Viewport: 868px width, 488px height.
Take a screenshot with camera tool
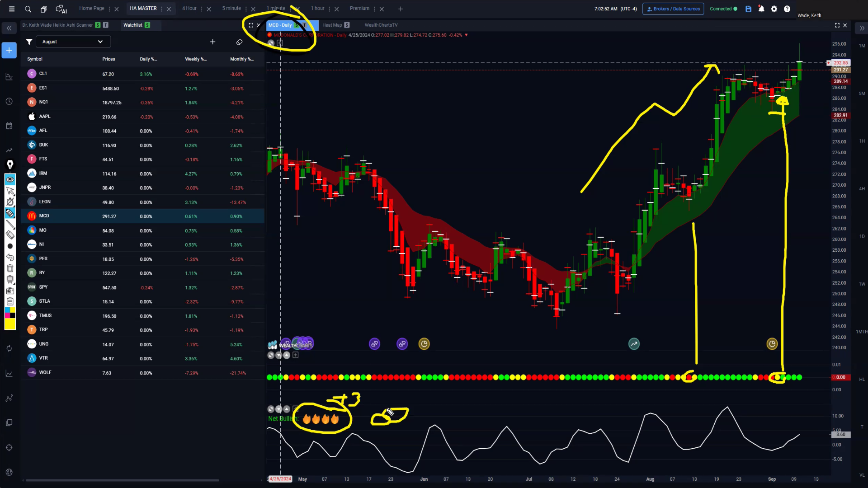coord(10,291)
